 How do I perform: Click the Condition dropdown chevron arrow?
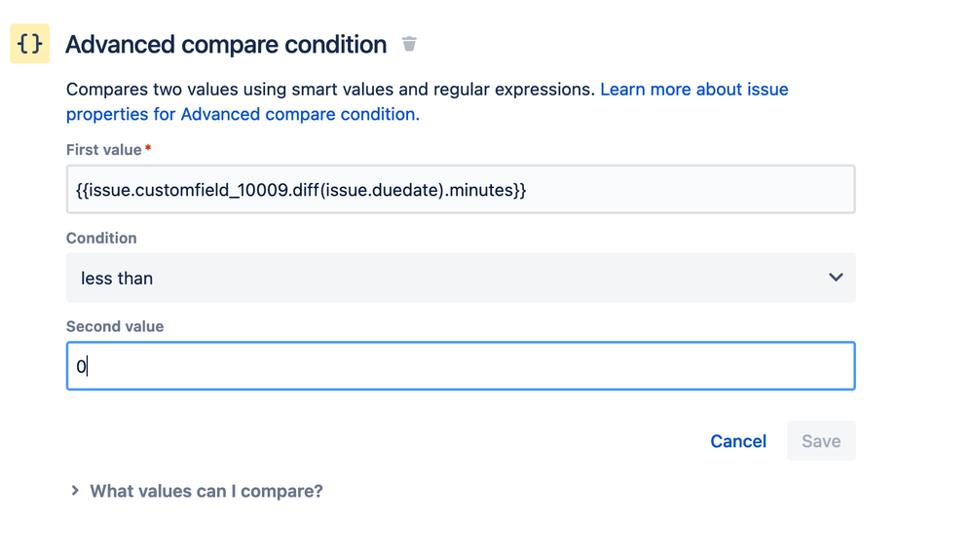coord(835,278)
